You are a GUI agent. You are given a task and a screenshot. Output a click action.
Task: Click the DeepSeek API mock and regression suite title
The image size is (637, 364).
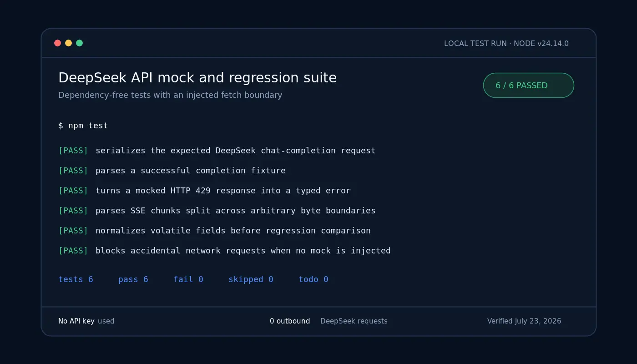click(197, 78)
